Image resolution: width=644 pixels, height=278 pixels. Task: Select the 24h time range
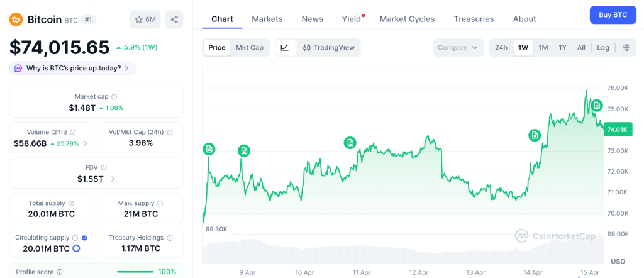[x=501, y=47]
